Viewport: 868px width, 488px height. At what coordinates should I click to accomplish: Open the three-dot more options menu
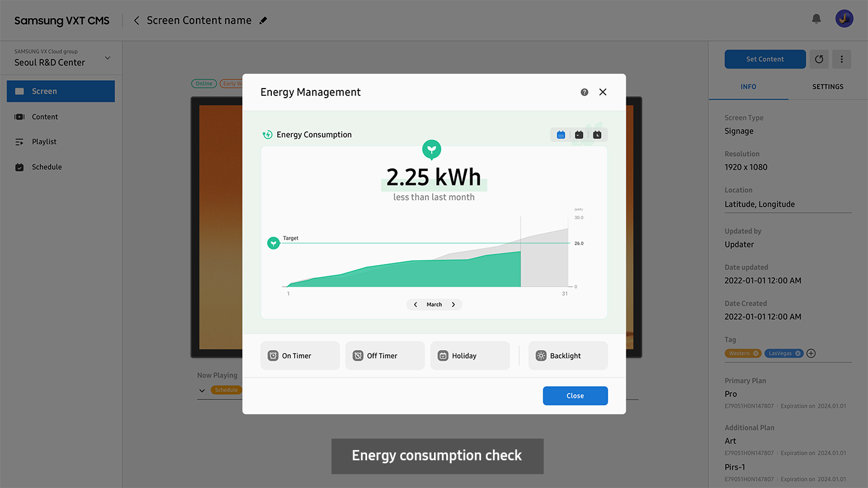point(841,59)
